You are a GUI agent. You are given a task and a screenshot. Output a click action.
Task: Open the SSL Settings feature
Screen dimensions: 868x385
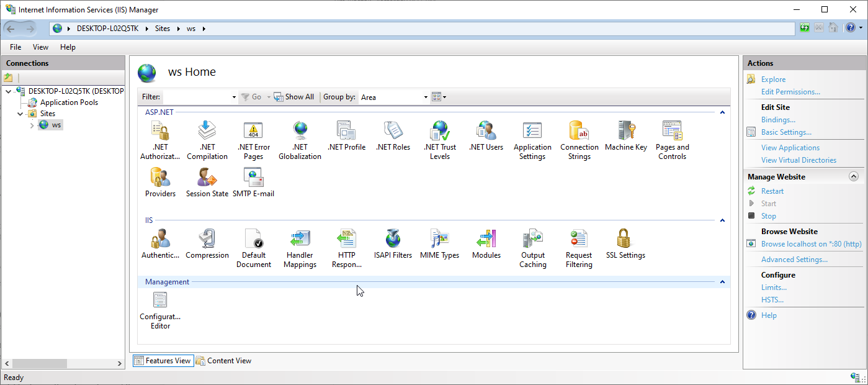pos(625,243)
